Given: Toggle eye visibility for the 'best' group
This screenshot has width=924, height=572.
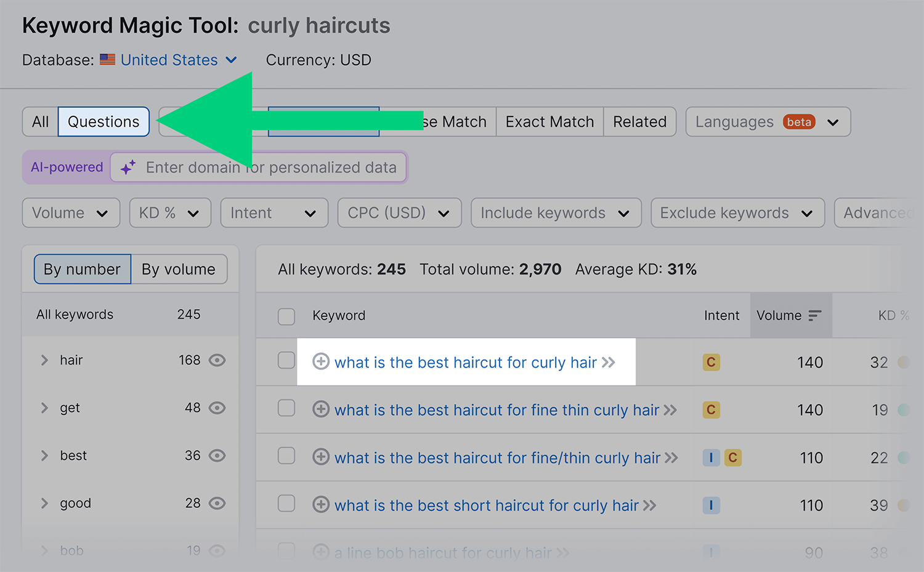Looking at the screenshot, I should pos(217,456).
